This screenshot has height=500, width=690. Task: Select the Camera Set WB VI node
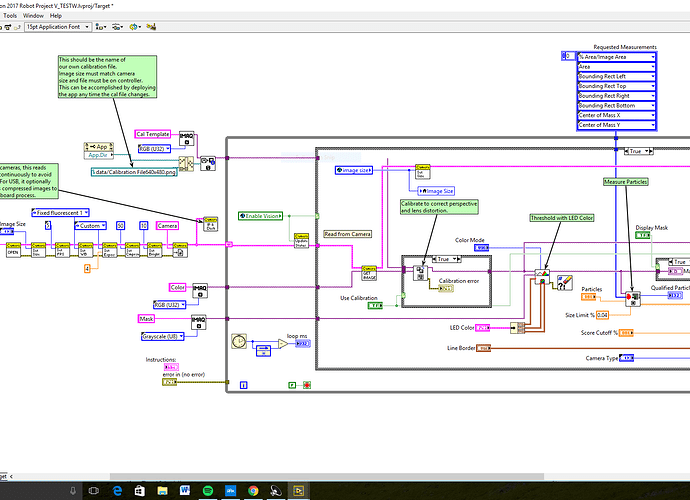[x=85, y=250]
